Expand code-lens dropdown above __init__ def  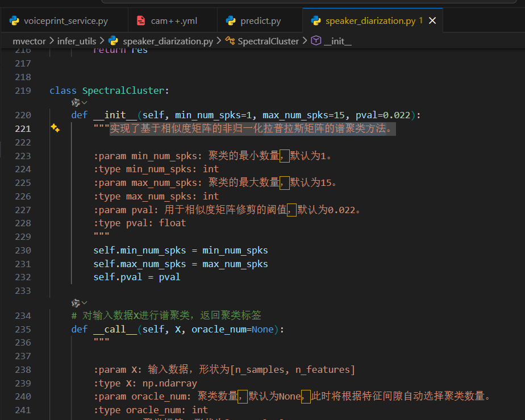[x=84, y=102]
